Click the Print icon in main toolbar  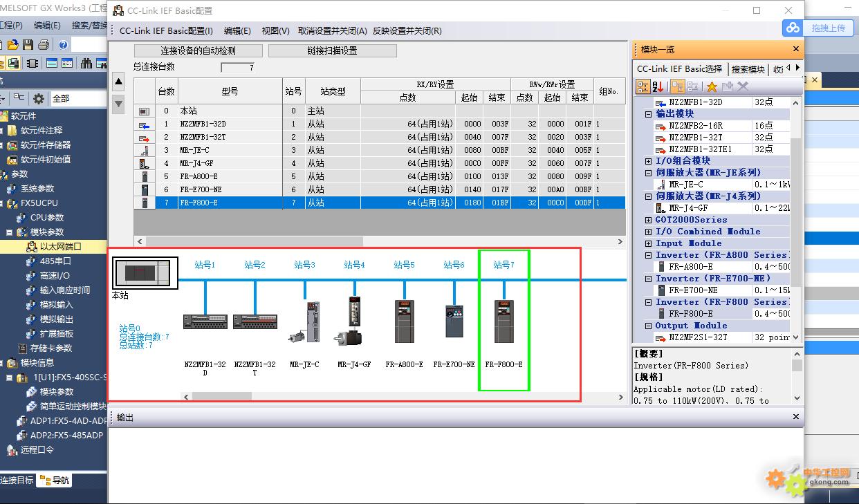pyautogui.click(x=43, y=44)
